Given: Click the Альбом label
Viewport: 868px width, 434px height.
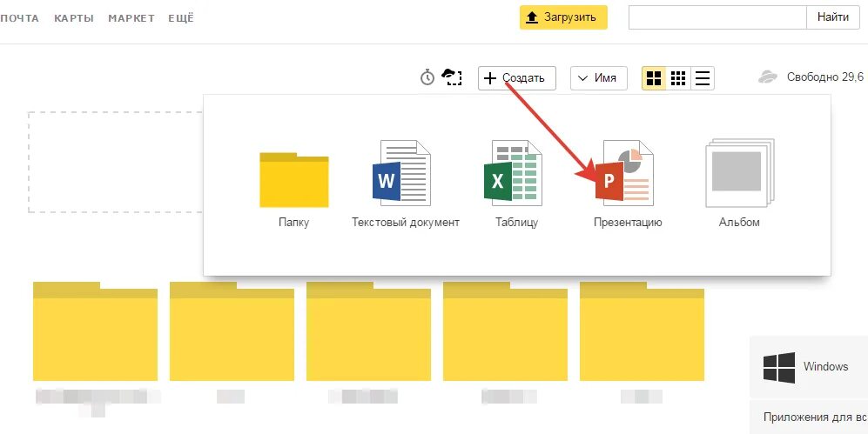Looking at the screenshot, I should (739, 223).
